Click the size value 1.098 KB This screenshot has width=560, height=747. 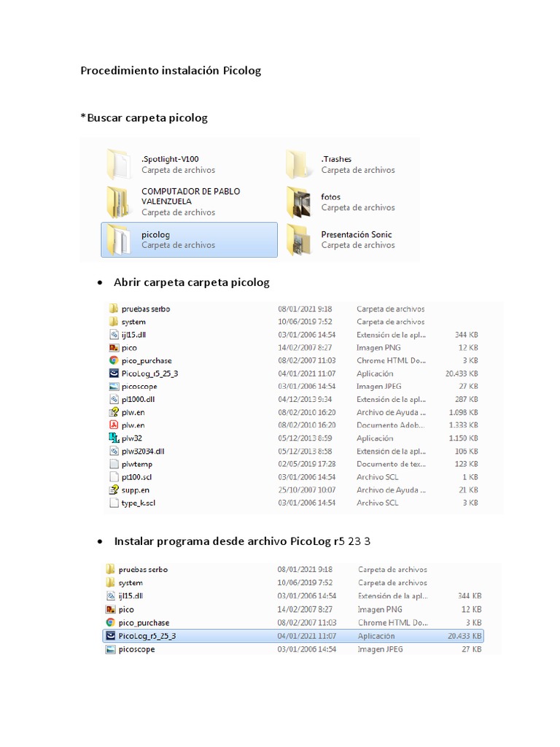coord(463,412)
